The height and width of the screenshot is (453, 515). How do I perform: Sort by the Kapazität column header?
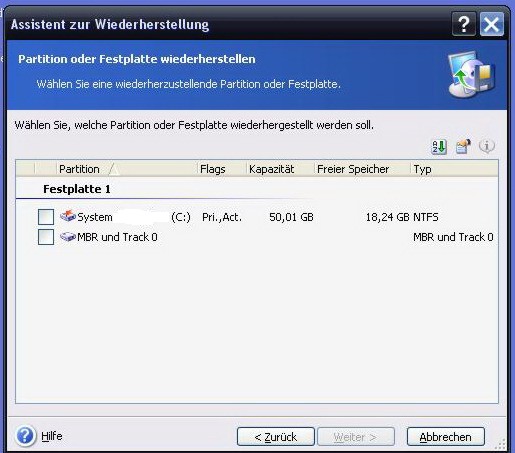280,169
